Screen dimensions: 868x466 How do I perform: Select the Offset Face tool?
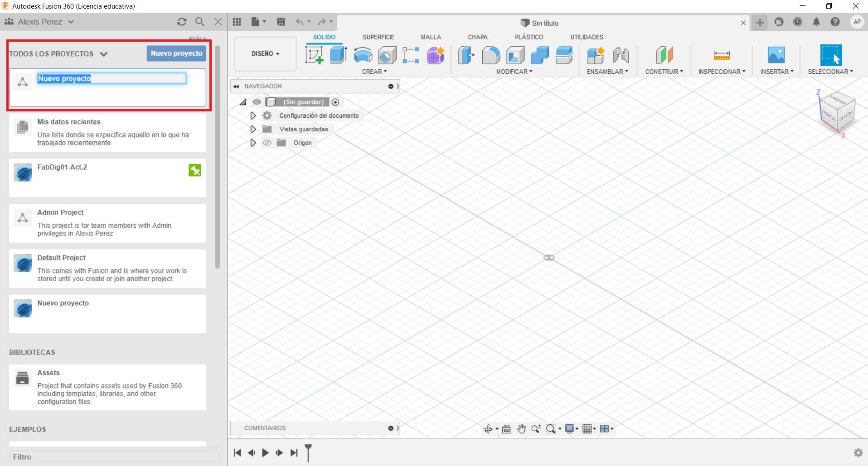(x=564, y=55)
